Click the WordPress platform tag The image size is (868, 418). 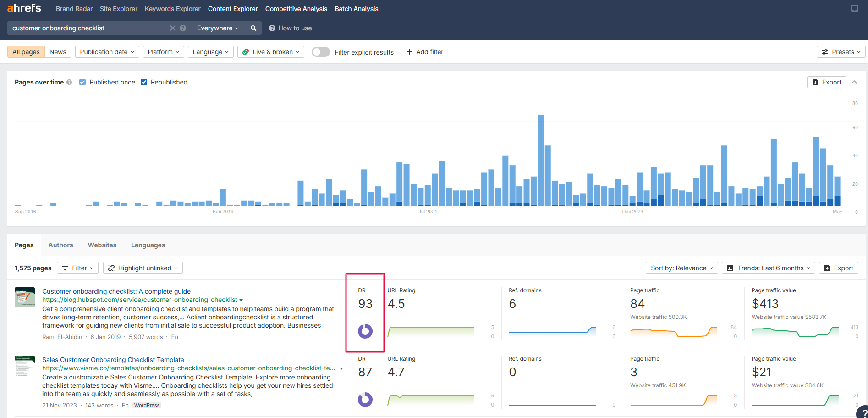pos(147,405)
